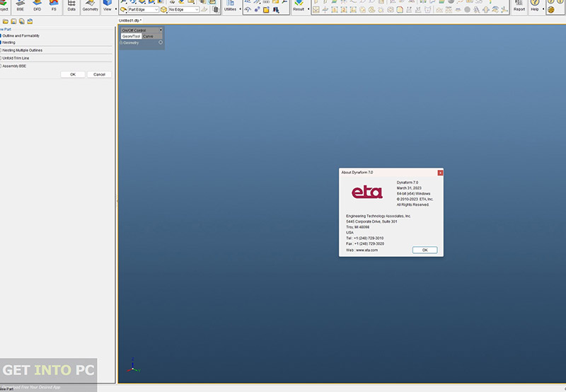Click the open folder icon in the side panel
This screenshot has height=392, width=566.
(5, 21)
